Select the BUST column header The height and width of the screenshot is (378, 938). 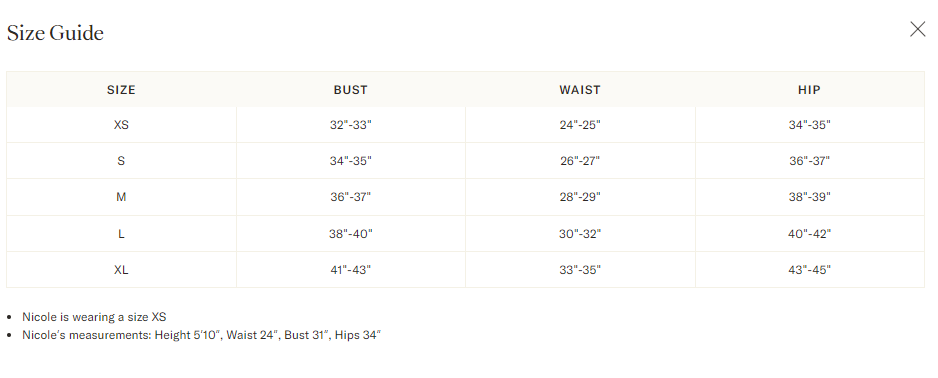tap(351, 90)
